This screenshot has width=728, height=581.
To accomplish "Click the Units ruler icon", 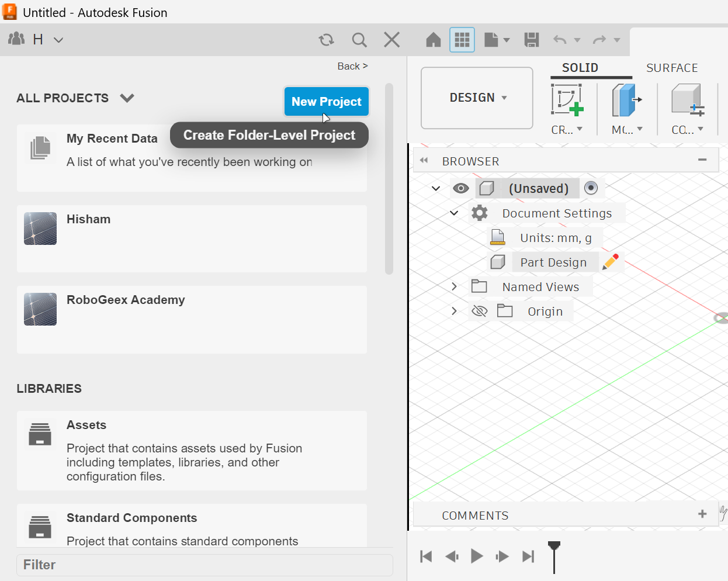I will [498, 237].
